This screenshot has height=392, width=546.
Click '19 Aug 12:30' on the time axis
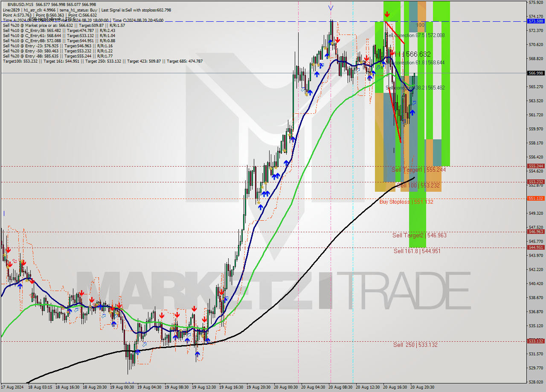click(x=205, y=387)
